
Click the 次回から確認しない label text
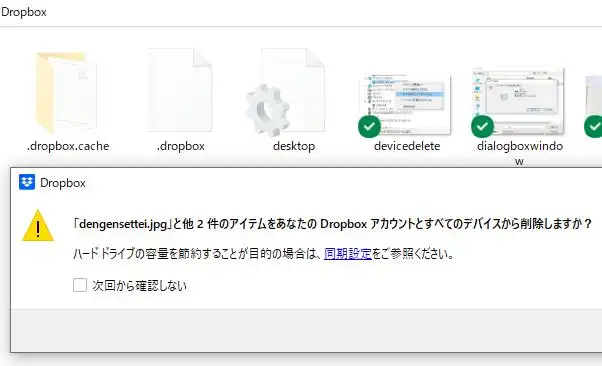click(x=139, y=285)
